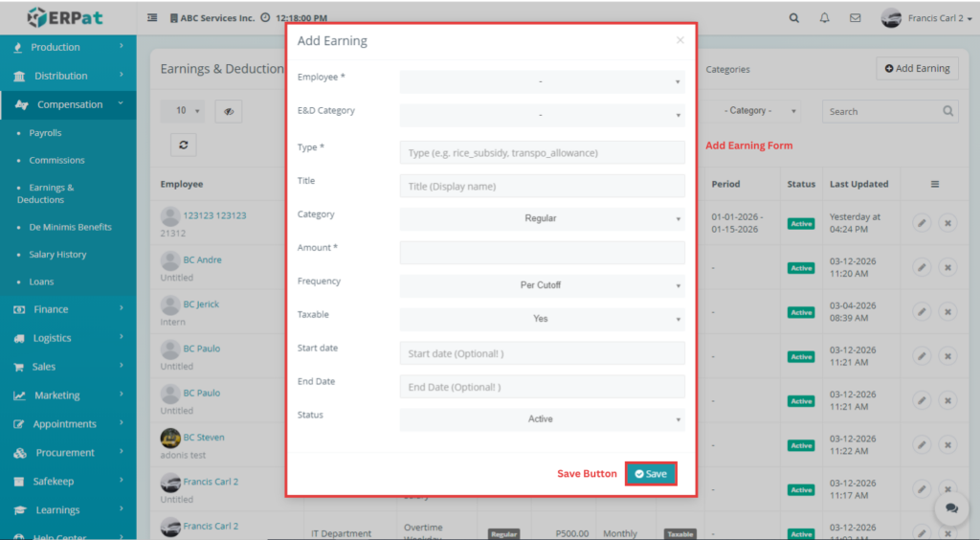Delete the BC Steven earning row
Viewport: 980px width, 540px height.
point(948,445)
